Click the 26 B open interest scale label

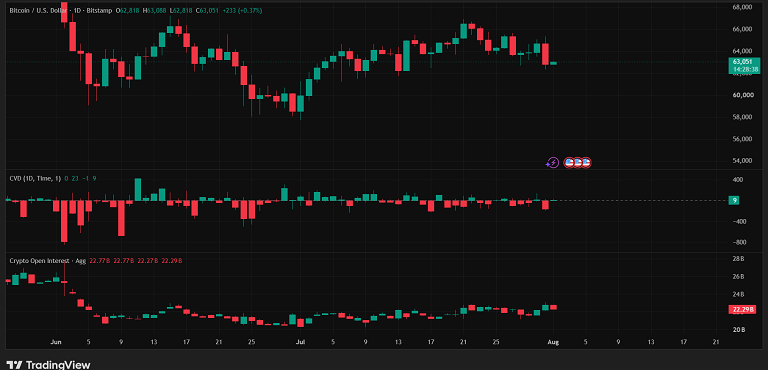(739, 276)
